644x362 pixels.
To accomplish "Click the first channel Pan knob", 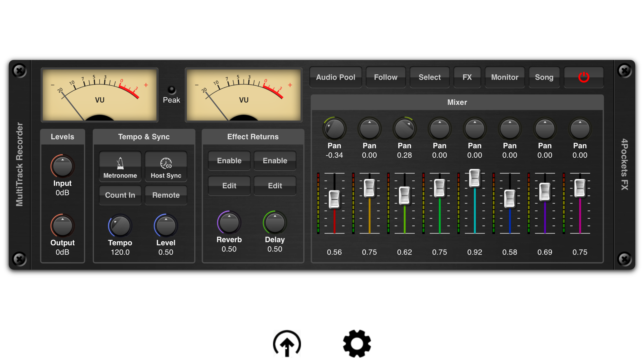I will tap(334, 129).
